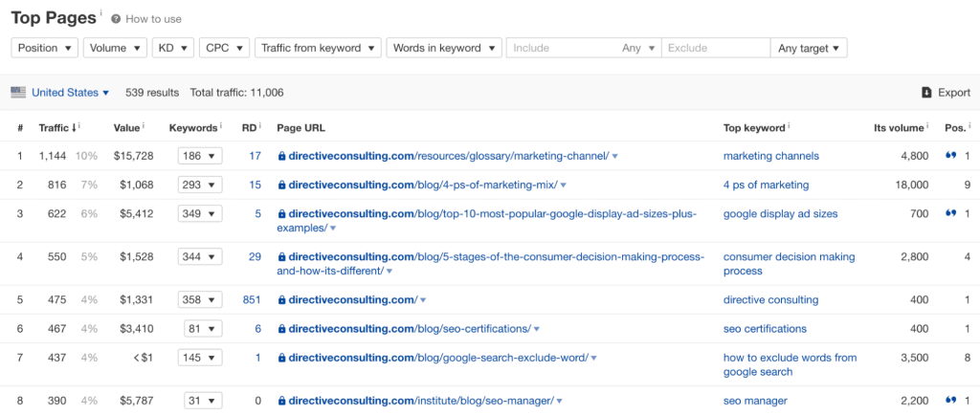Click the consumer decision making process keyword
The image size is (980, 415).
coord(790,264)
